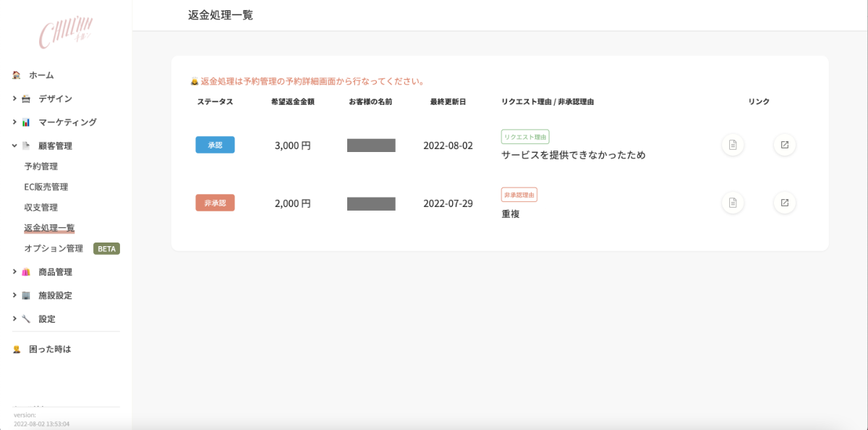Collapse the 顧客管理 sidebar section
Viewport: 868px width, 430px height.
(14, 146)
